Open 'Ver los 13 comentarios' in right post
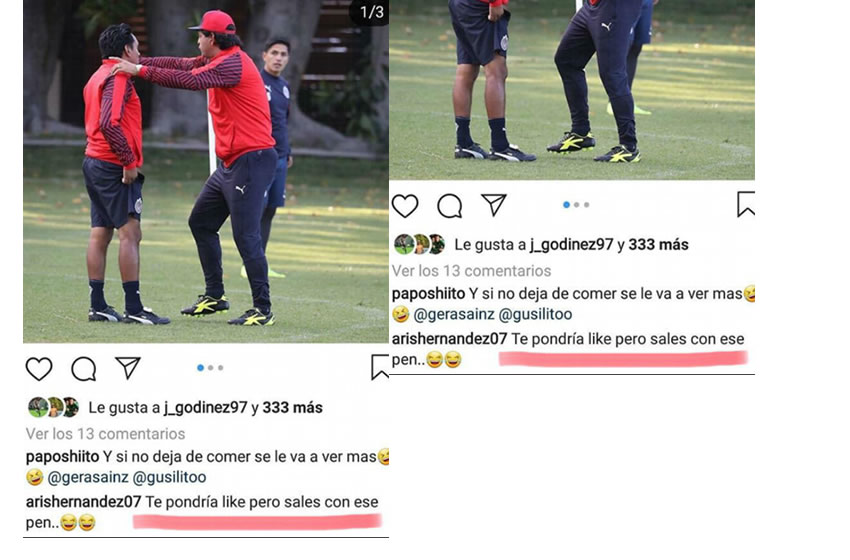The height and width of the screenshot is (560, 850). [472, 271]
